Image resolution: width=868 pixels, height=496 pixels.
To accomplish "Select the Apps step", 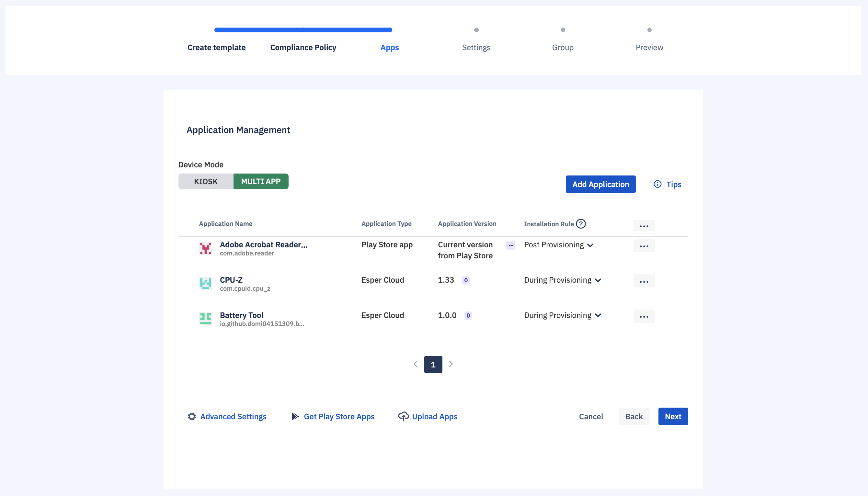I will coord(390,47).
